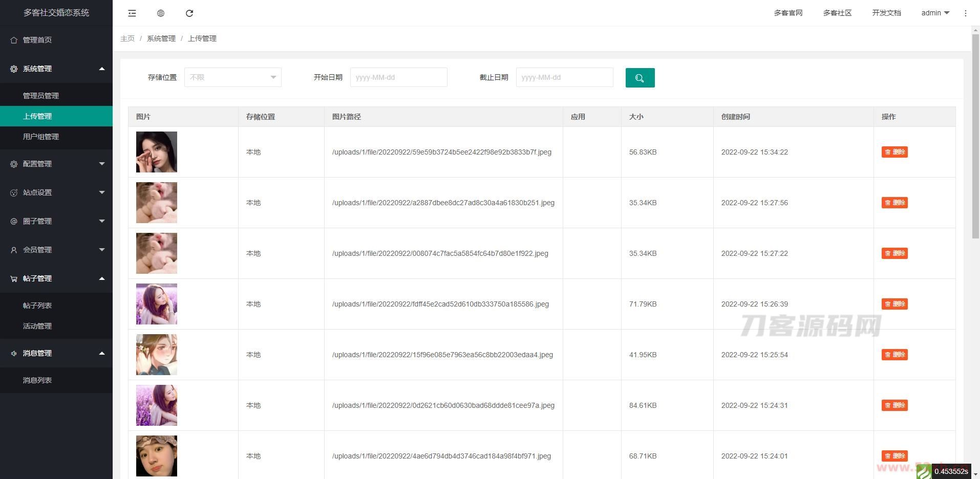Click the 开始日期 date input field
Screen dimensions: 980x479
tap(398, 77)
